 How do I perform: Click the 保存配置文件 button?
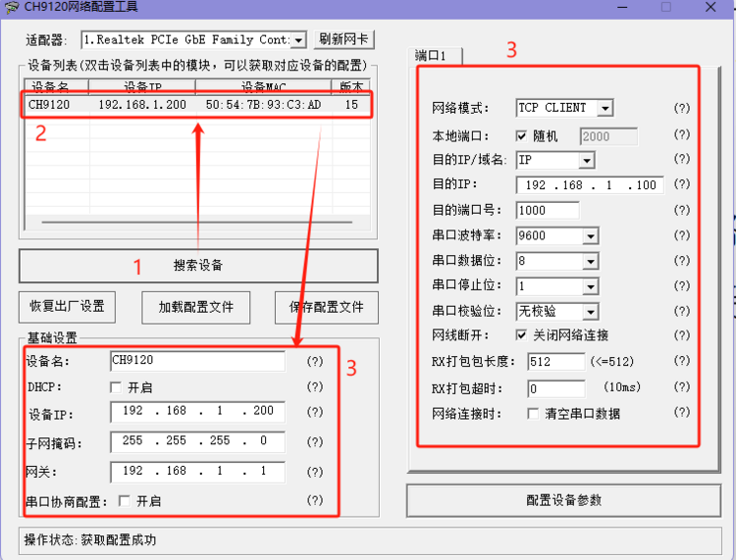pos(327,308)
